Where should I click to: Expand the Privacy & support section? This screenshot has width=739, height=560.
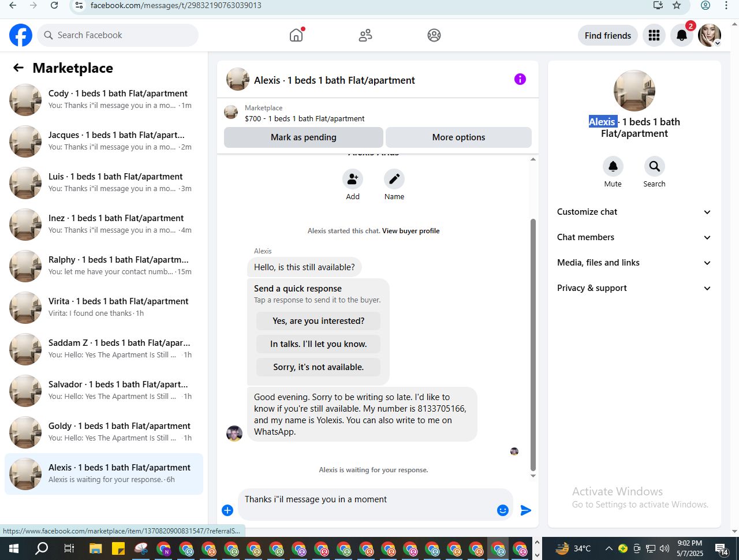(634, 288)
